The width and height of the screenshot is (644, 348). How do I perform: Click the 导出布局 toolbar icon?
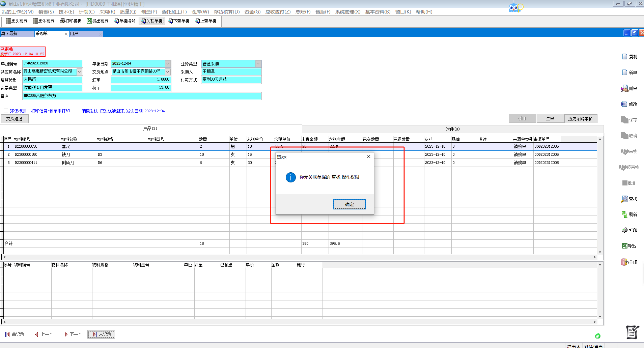[x=89, y=21]
